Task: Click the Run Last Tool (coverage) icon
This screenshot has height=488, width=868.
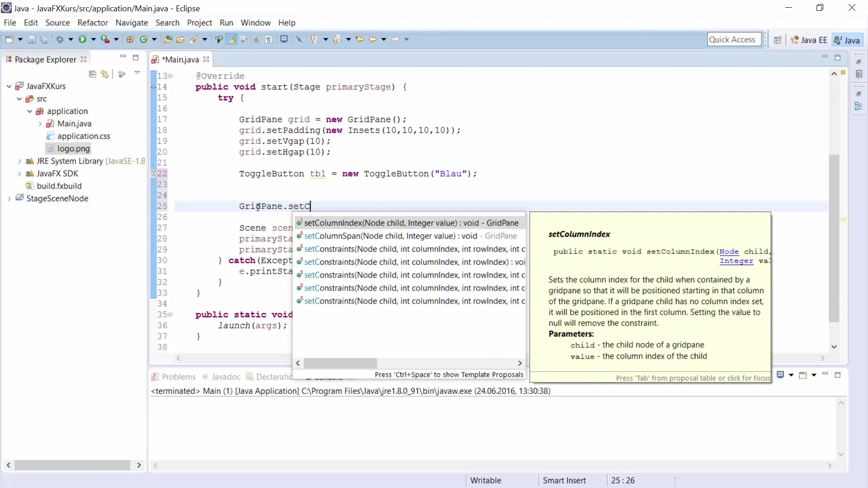Action: [105, 39]
